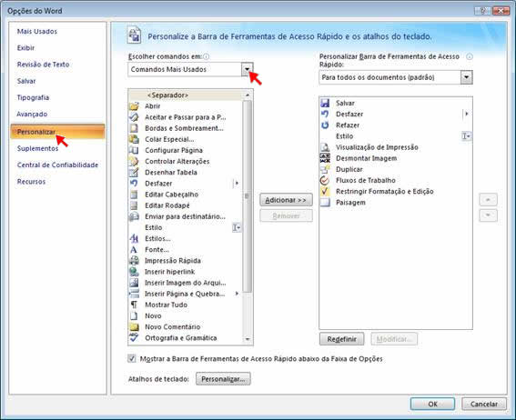Select the Editar Rodapé icon
Screen dimensions: 516x420
[x=134, y=205]
